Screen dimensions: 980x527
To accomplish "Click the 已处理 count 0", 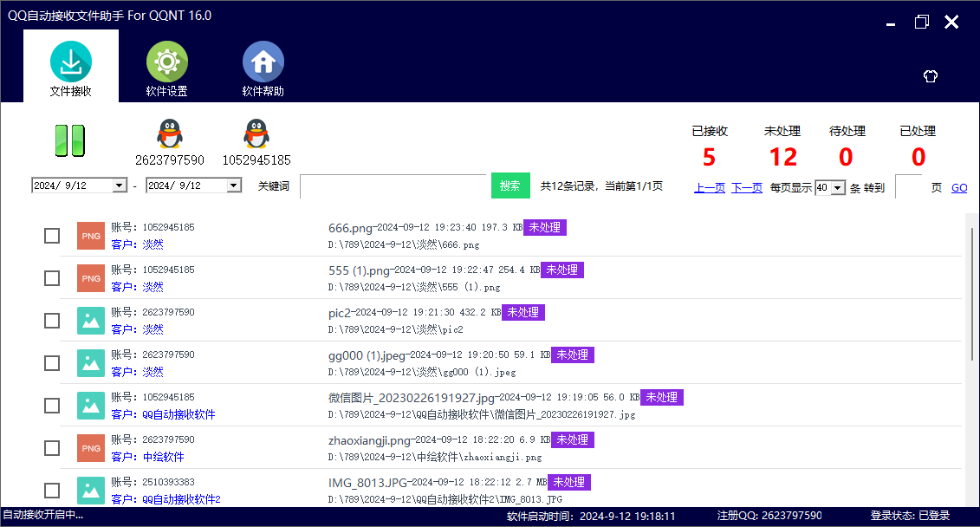I will [918, 157].
